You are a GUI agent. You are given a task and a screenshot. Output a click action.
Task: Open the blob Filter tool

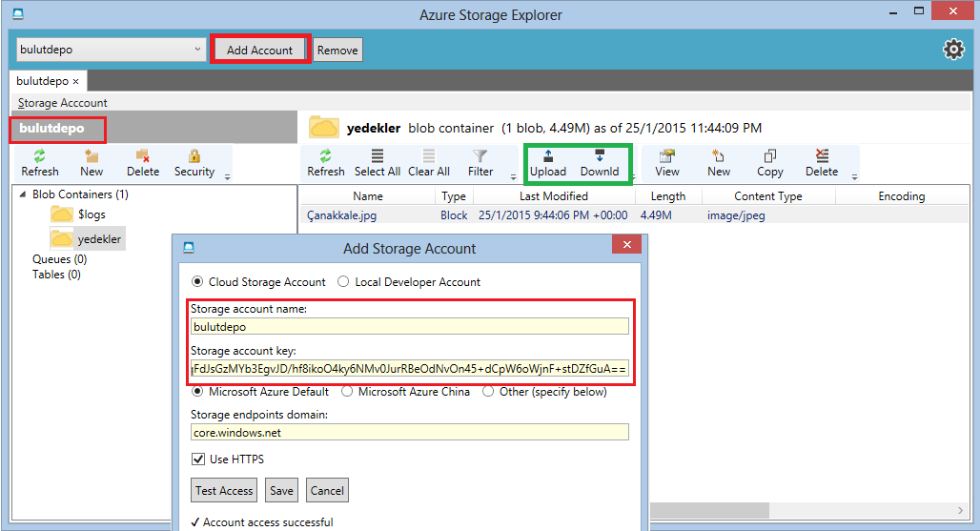pos(480,163)
